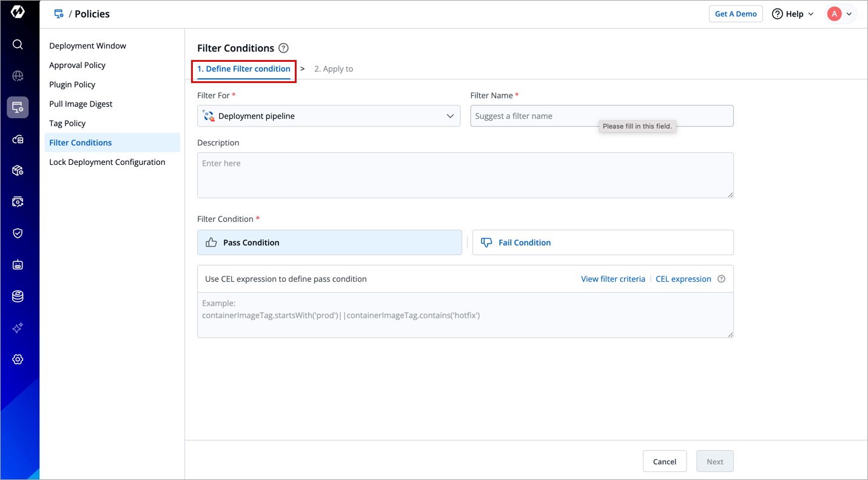
Task: Click the search icon in left sidebar
Action: 18,44
